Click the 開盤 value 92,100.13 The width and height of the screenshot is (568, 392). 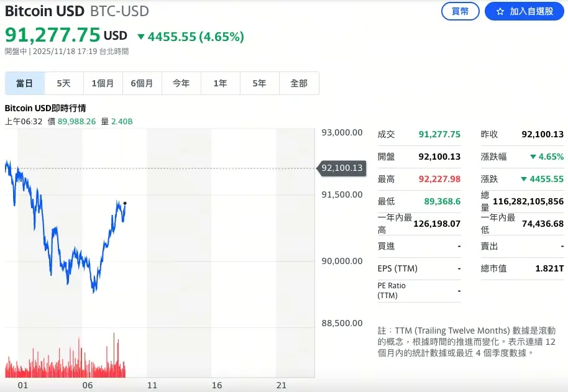(439, 157)
